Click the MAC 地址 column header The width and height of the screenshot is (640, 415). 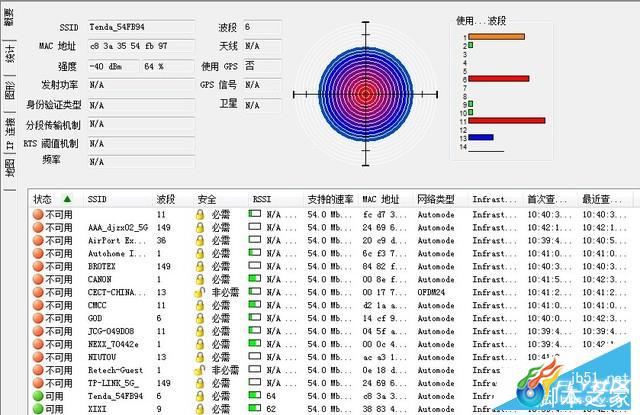[x=380, y=199]
